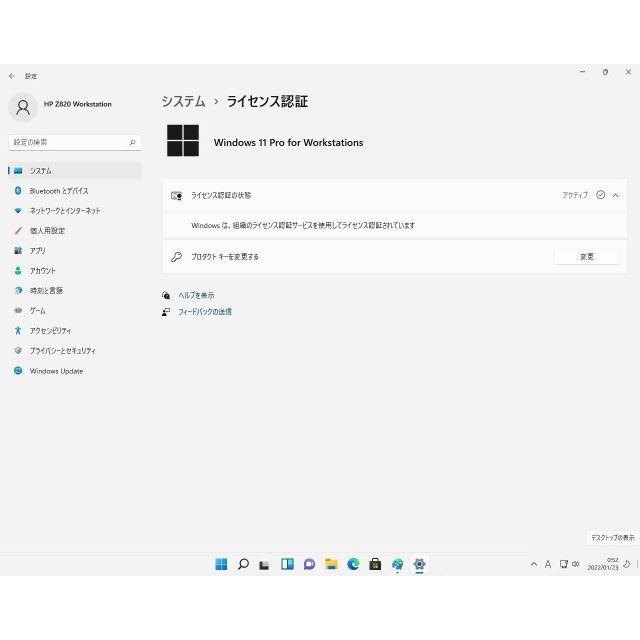Open Task View on the taskbar
The width and height of the screenshot is (640, 640).
coord(264,565)
